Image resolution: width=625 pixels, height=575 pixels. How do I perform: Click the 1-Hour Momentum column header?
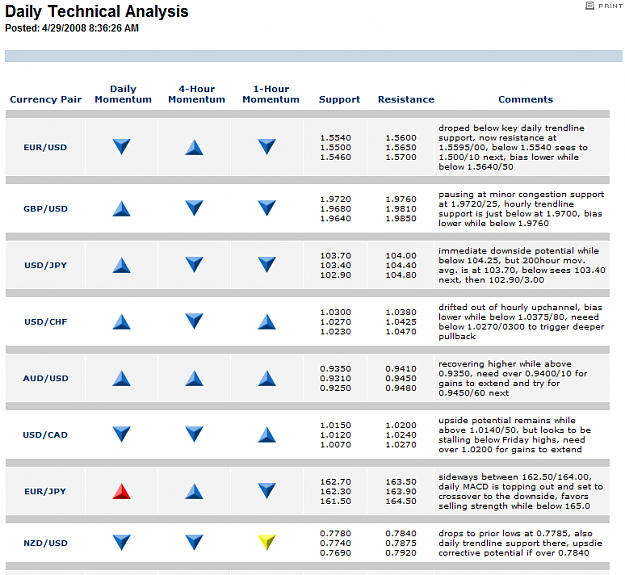point(271,94)
